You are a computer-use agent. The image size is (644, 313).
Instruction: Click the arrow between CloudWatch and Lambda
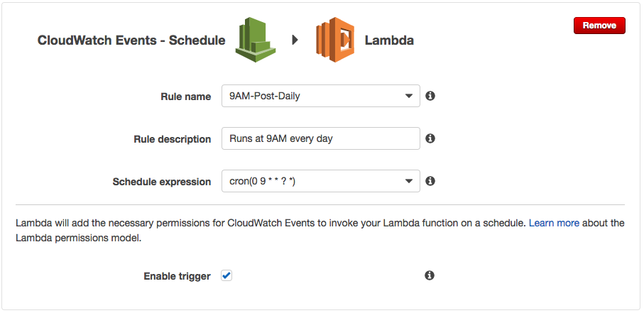click(x=295, y=40)
